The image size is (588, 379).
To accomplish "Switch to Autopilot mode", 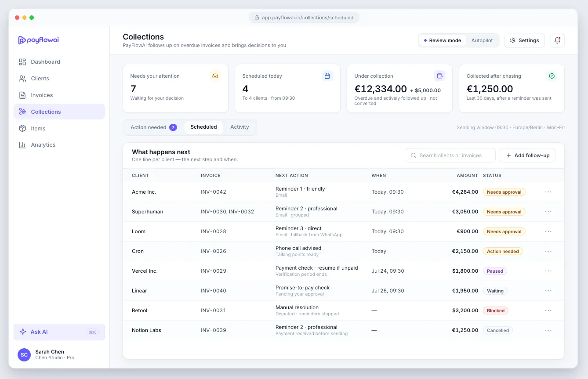I will (x=482, y=40).
